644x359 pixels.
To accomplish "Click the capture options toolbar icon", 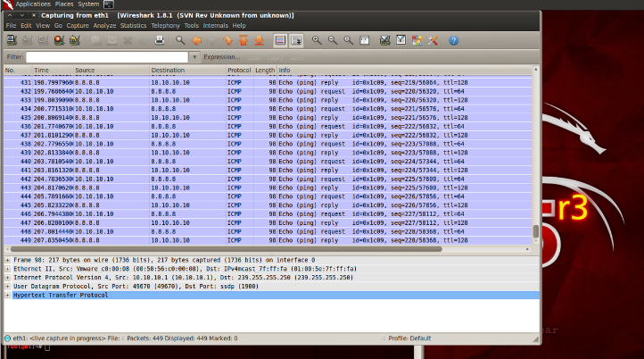I will pyautogui.click(x=27, y=40).
